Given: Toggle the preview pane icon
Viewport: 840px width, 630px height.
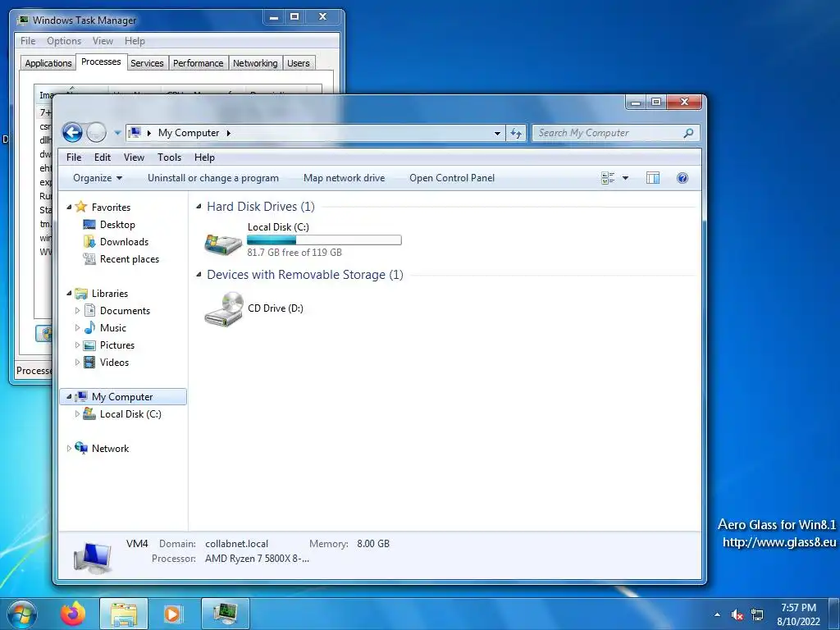Looking at the screenshot, I should (x=652, y=178).
